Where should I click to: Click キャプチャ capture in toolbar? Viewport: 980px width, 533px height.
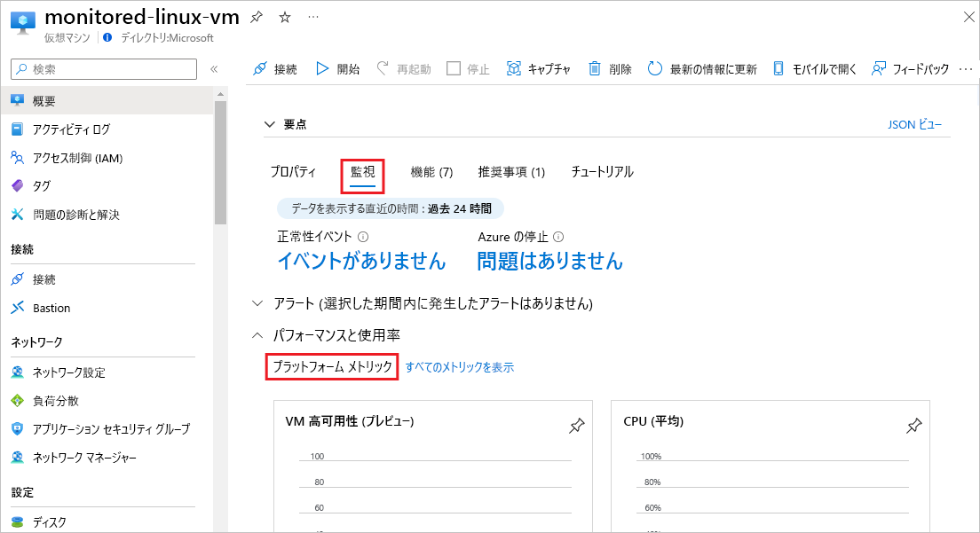pos(539,68)
